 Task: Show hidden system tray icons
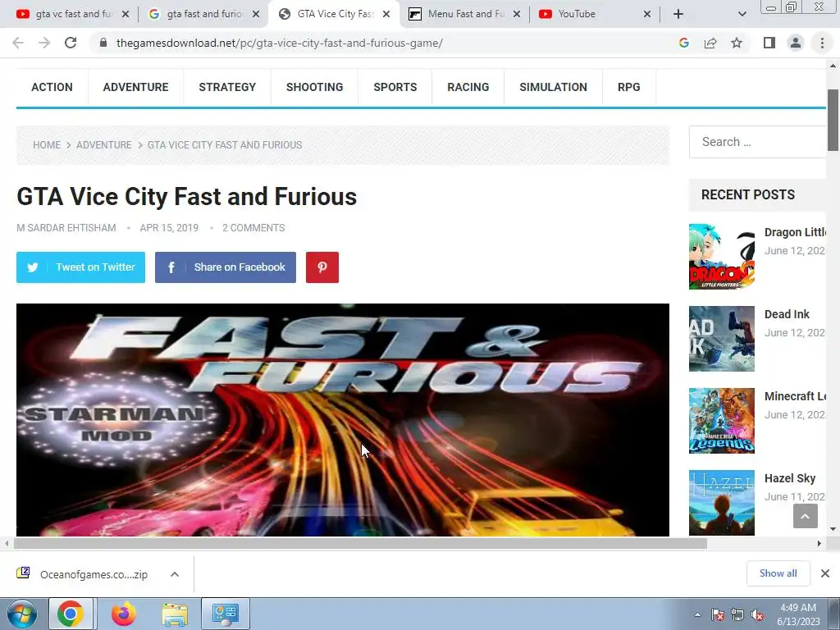point(697,614)
